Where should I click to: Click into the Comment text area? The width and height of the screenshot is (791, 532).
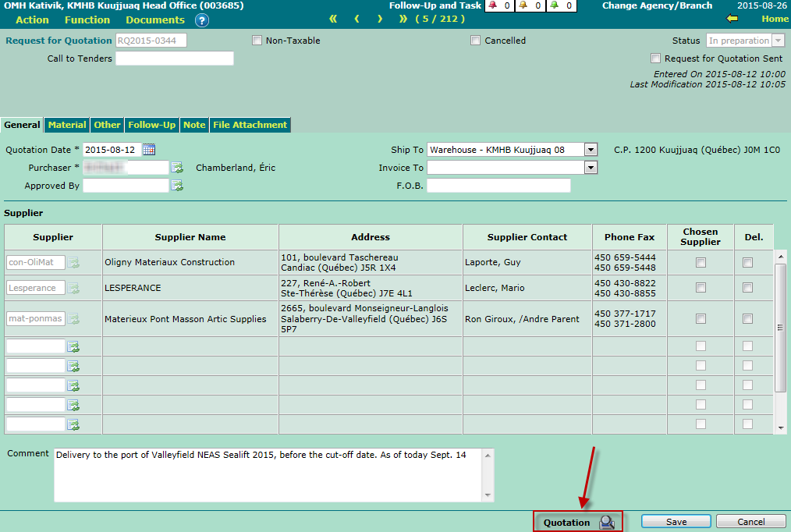point(268,474)
